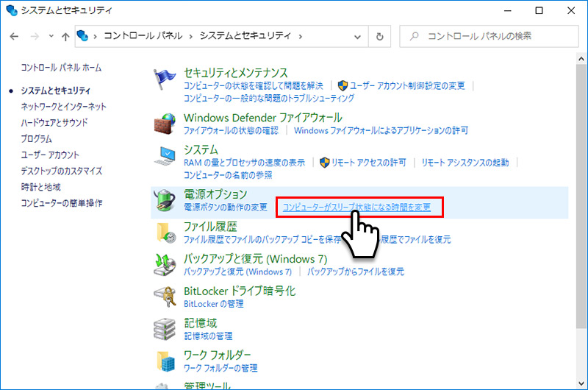Click the scrollbar down arrow
This screenshot has width=588, height=390.
point(581,383)
